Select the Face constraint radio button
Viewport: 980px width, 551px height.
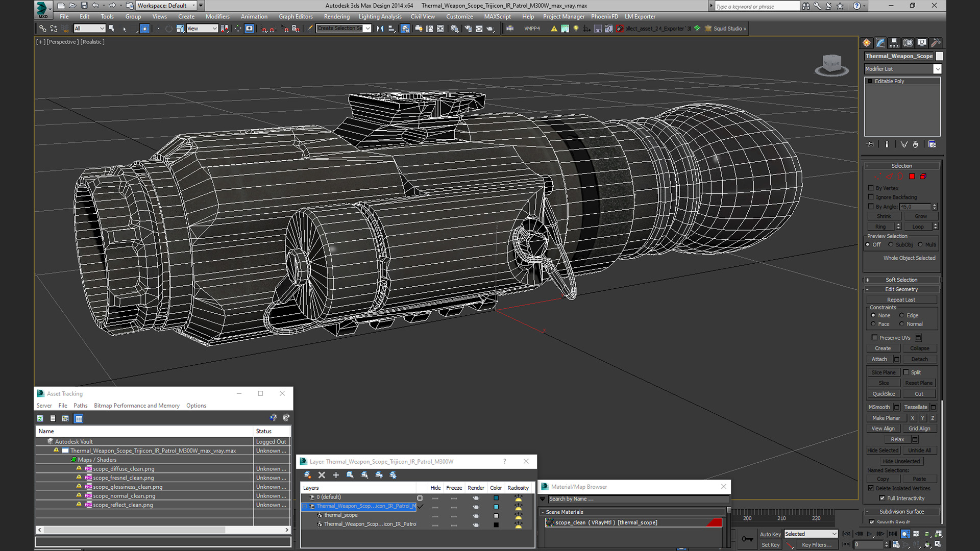tap(873, 324)
